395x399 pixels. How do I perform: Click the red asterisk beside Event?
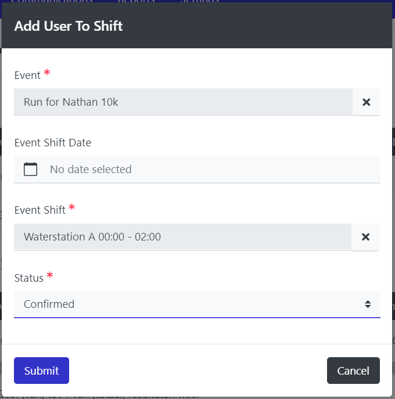click(47, 72)
